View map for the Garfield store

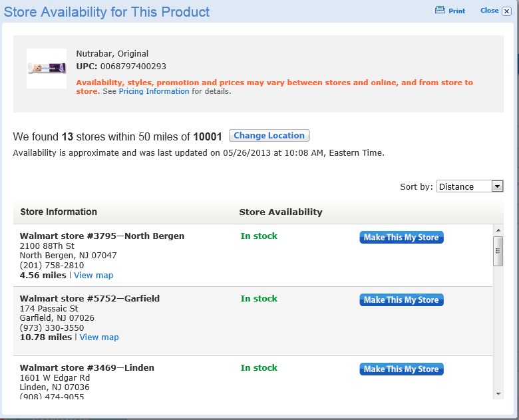[99, 337]
